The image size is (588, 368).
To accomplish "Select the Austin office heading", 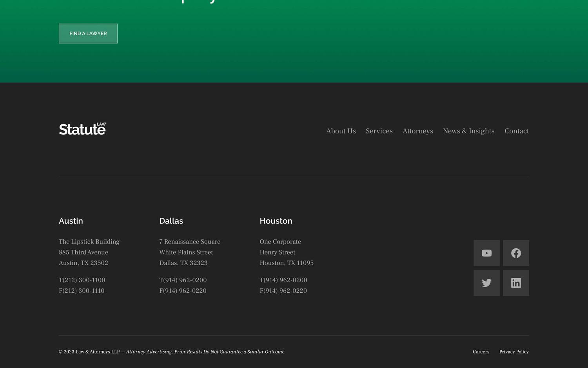I will point(71,221).
